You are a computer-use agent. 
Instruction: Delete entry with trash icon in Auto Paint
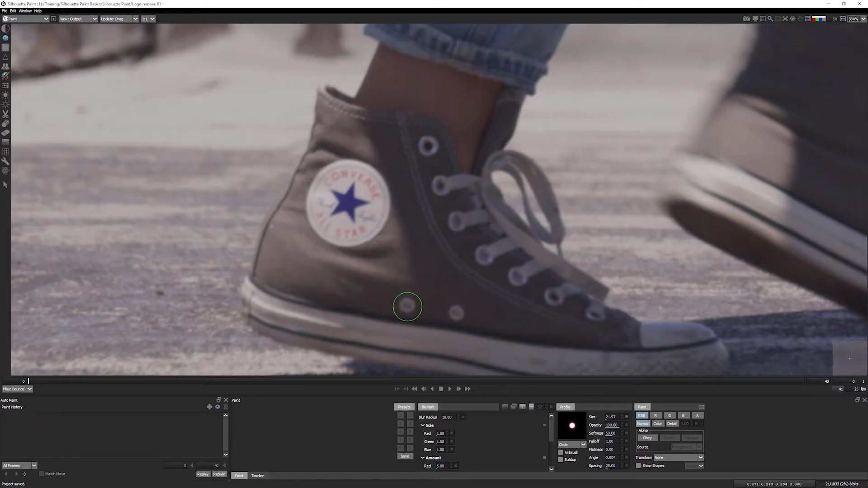(x=226, y=407)
